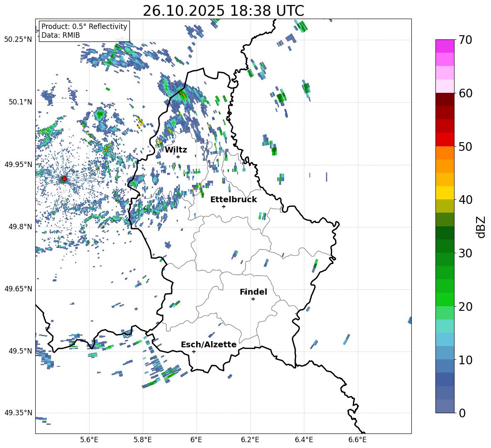Click the Wiltz city label
Screen dimensions: 491x448
(x=176, y=150)
